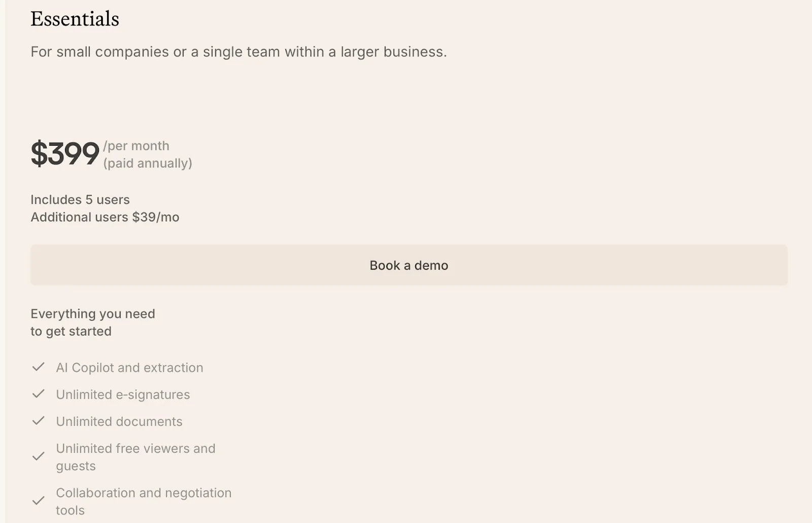Click the checkmark beside AI Copilot and extraction

tap(38, 367)
